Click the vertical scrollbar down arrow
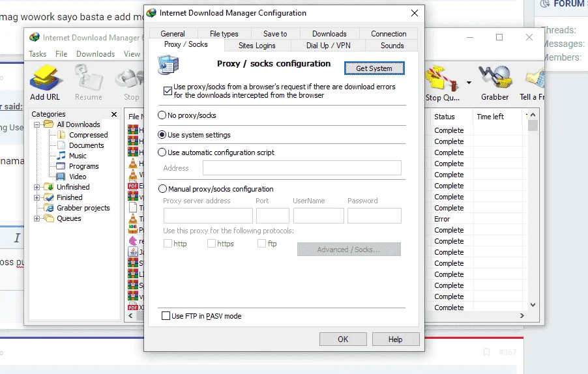The image size is (588, 374). point(533,305)
